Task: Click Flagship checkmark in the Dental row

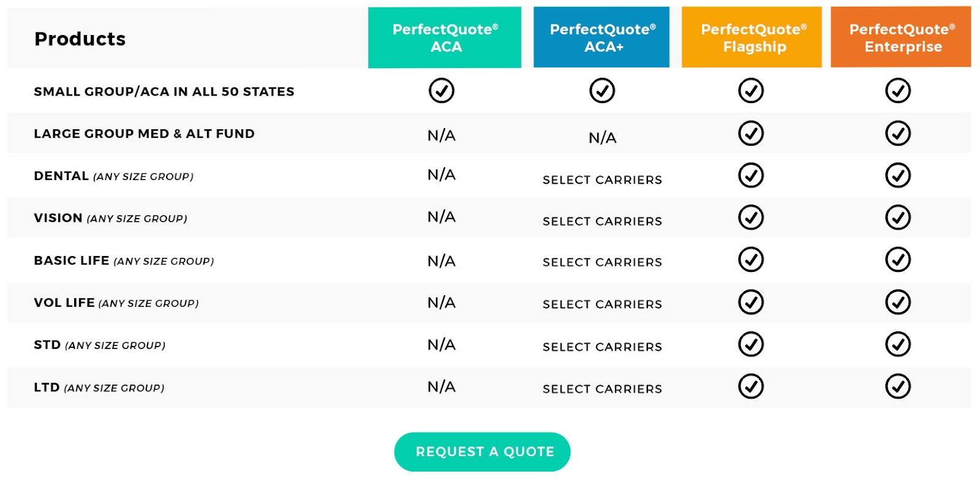Action: pos(751,176)
